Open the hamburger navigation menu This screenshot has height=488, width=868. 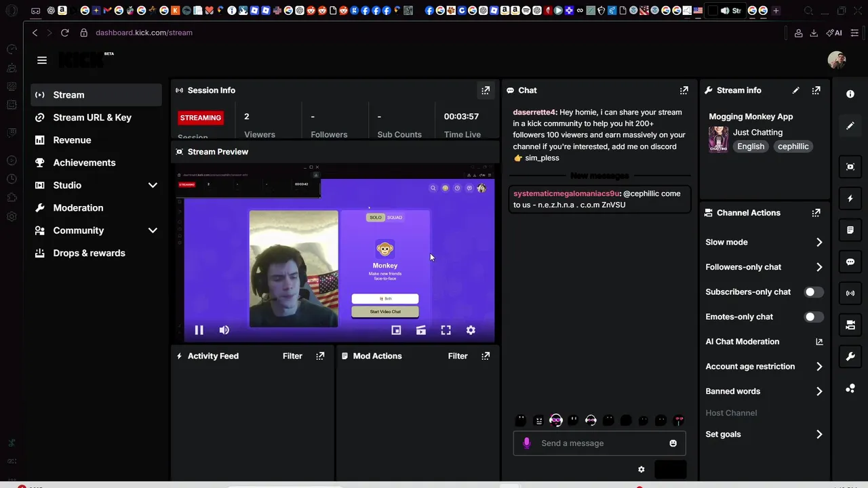(42, 60)
